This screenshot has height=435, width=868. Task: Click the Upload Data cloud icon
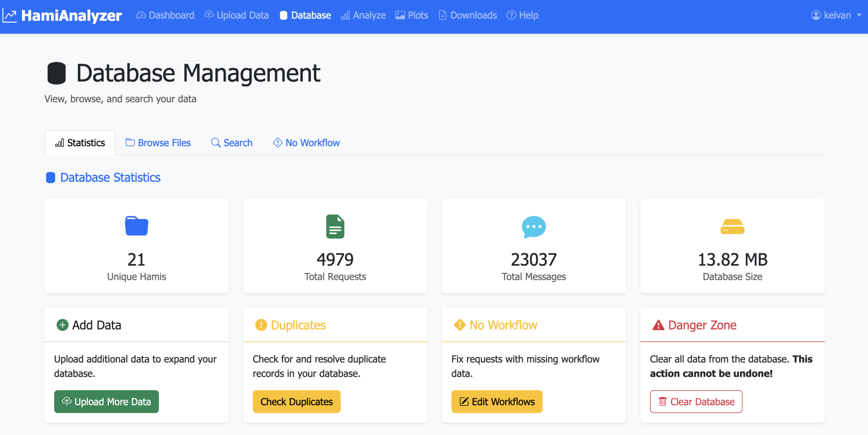pos(209,15)
